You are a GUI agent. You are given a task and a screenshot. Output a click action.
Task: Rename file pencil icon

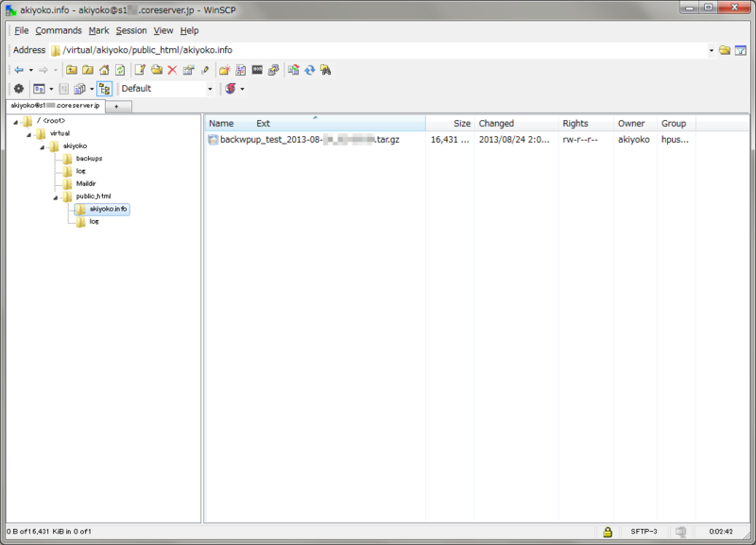point(205,70)
